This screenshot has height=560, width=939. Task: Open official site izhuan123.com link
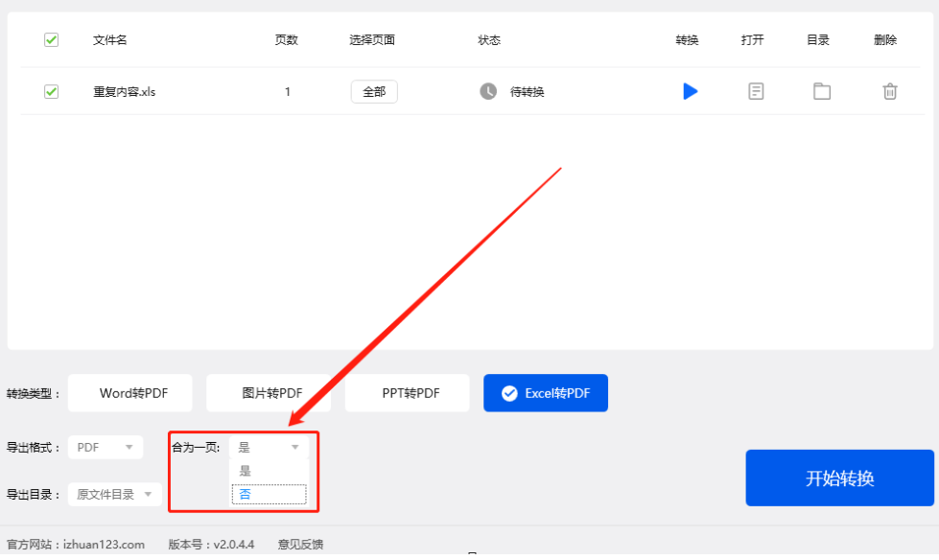pyautogui.click(x=104, y=545)
